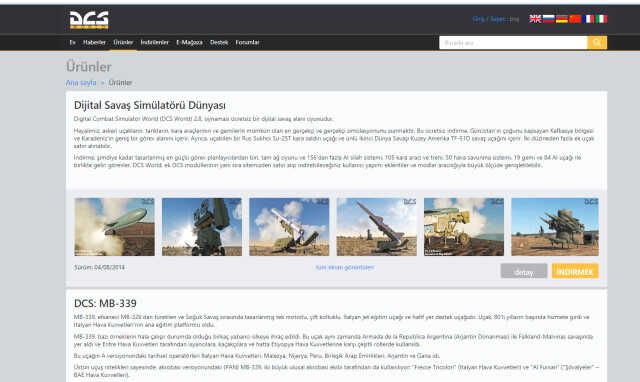This screenshot has height=382, width=640.
Task: Click the site search input field
Action: click(x=513, y=42)
